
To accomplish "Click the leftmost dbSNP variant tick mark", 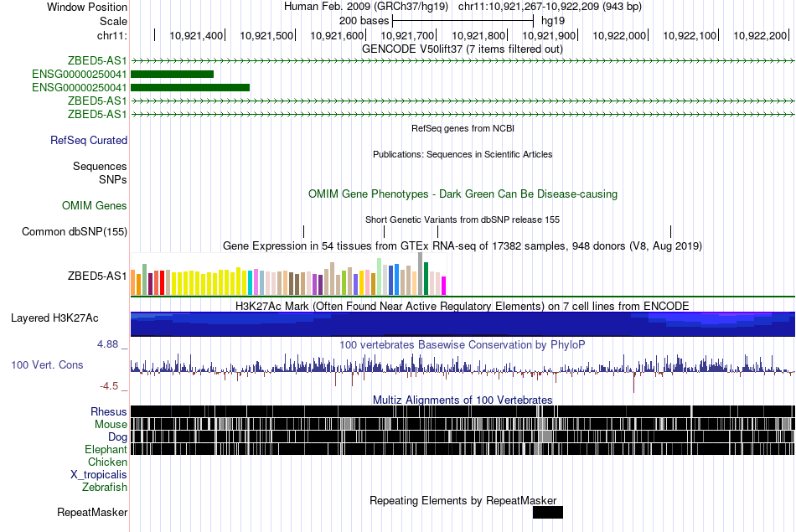I will click(303, 231).
